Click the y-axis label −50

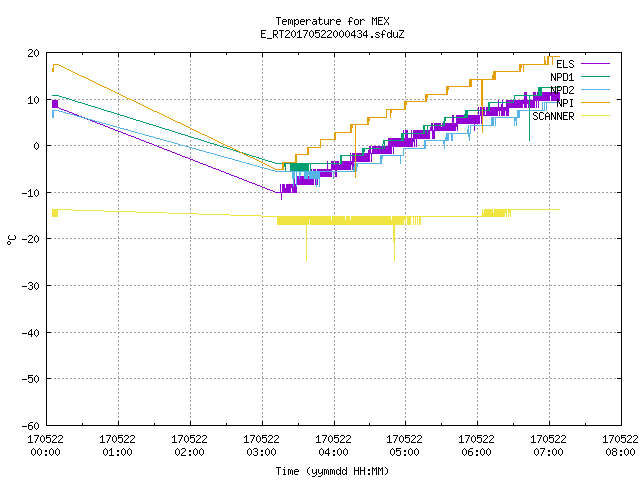pyautogui.click(x=31, y=379)
